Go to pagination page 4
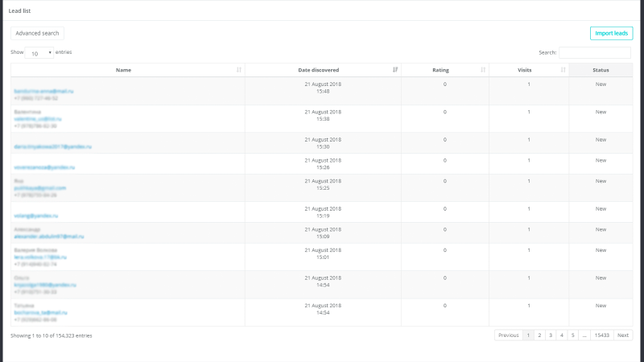Screen dimensions: 644x362 pos(561,335)
